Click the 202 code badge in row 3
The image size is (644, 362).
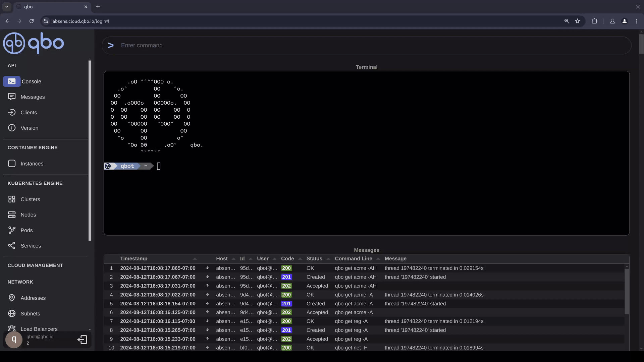click(286, 286)
